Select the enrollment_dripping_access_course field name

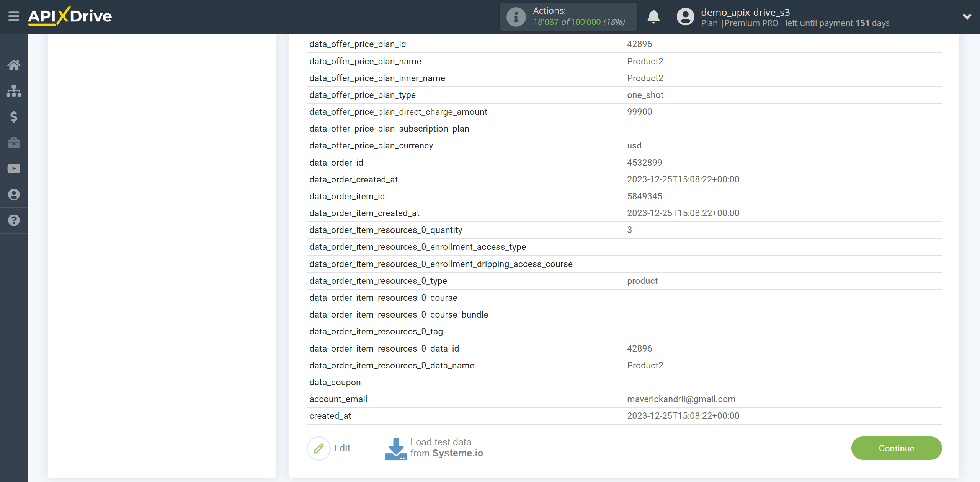[441, 264]
